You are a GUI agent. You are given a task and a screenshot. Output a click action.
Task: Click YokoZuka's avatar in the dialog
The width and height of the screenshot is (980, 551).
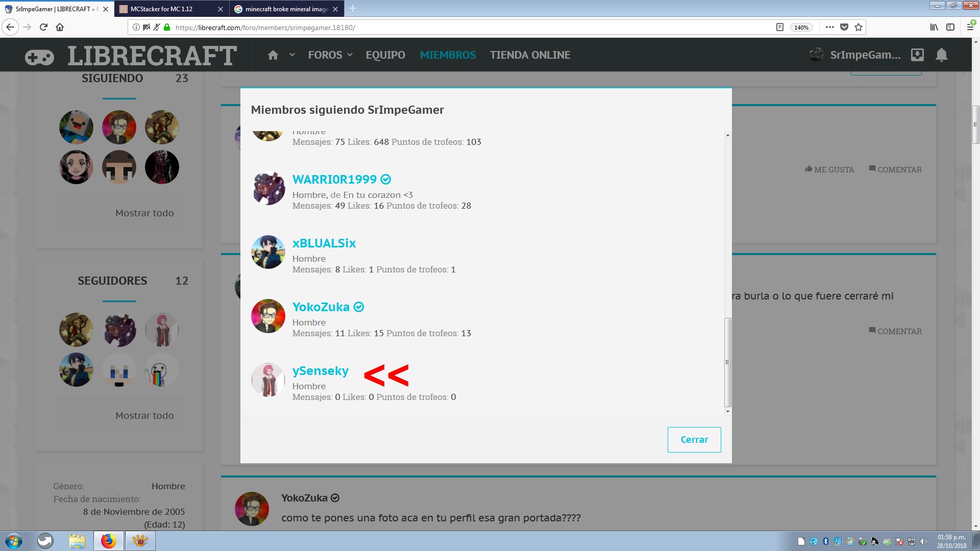tap(268, 316)
